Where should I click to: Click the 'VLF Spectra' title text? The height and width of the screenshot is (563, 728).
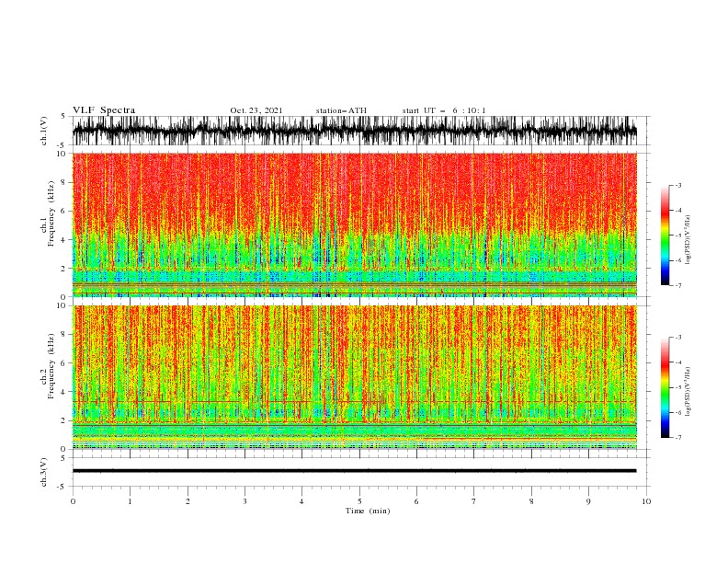(104, 110)
